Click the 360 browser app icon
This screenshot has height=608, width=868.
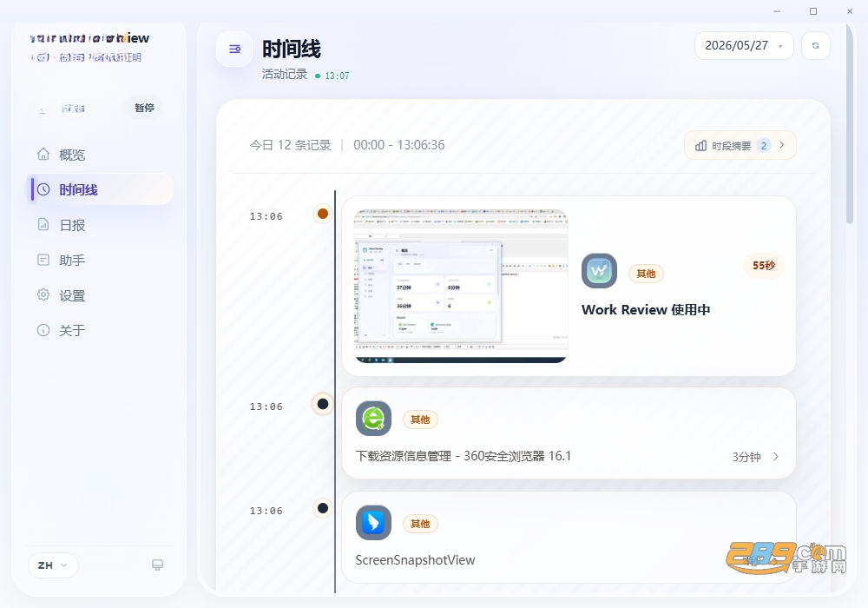point(373,419)
